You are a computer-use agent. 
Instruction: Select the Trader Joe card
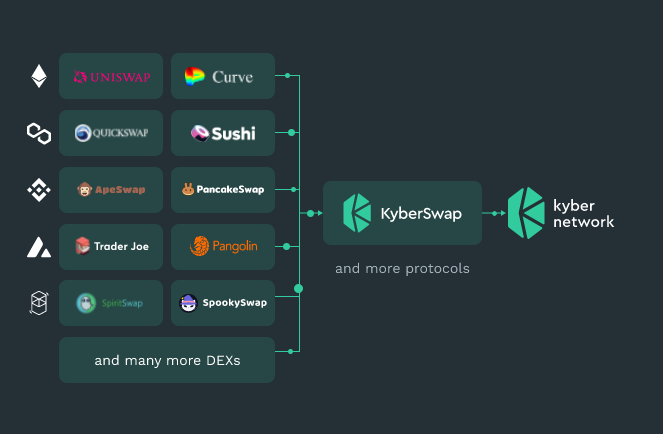tap(111, 247)
